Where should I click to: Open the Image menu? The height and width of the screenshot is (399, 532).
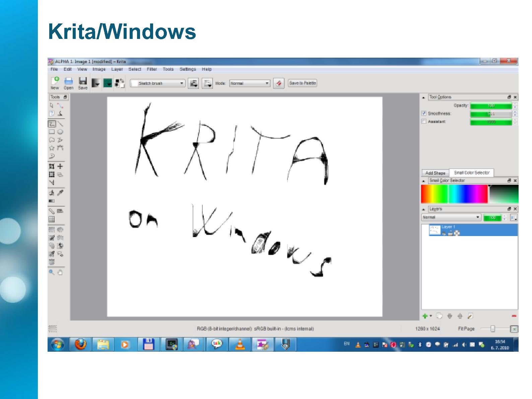(x=99, y=69)
